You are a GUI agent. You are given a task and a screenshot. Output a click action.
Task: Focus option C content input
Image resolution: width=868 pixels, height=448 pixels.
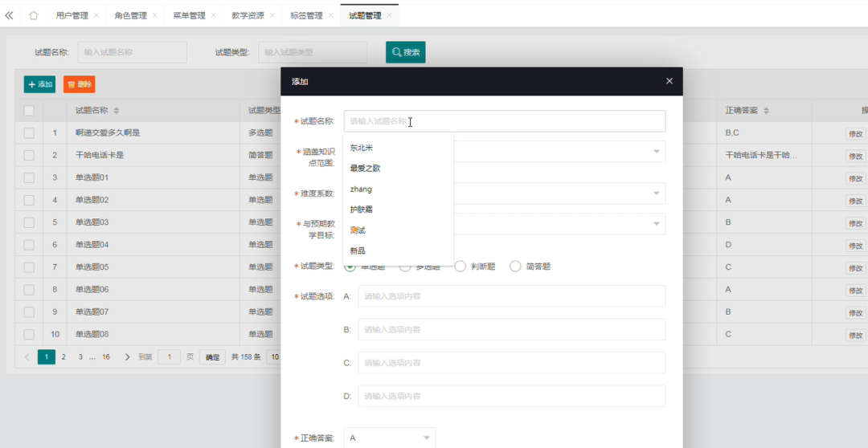pos(512,363)
